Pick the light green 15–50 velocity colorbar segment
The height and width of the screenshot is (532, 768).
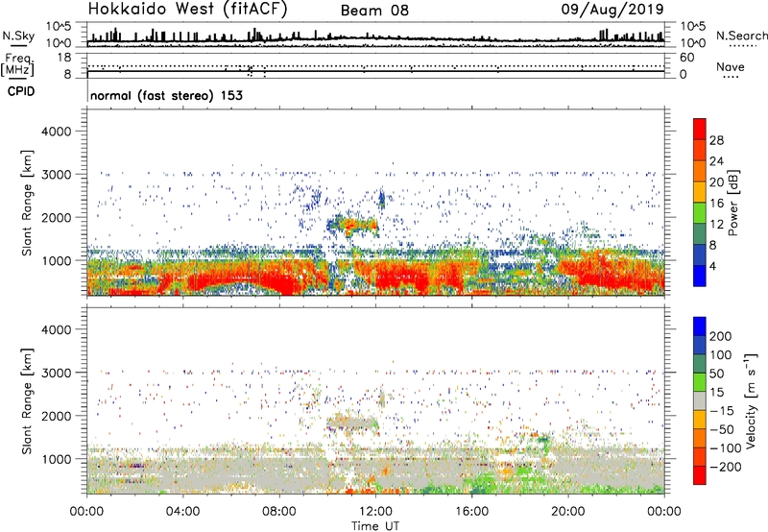coord(700,382)
